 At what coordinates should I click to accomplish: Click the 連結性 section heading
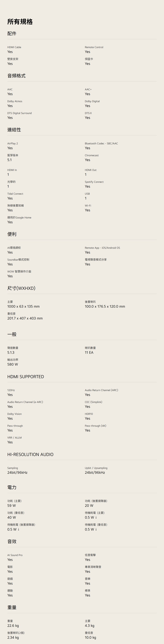point(14,130)
